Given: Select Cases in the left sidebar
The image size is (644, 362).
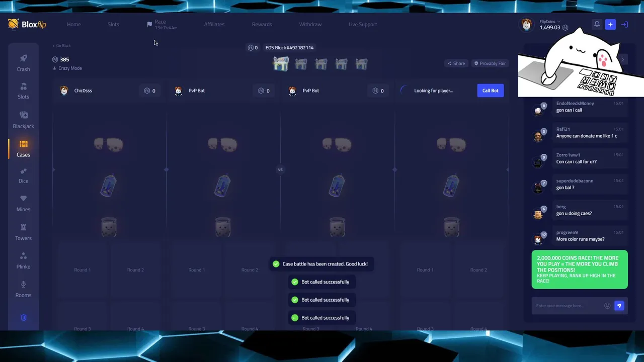Looking at the screenshot, I should click(23, 149).
